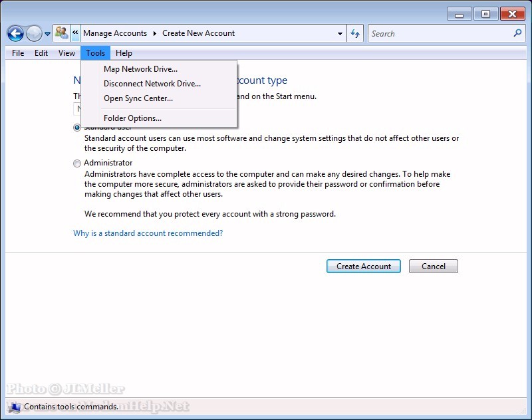Choose Disconnect Network Drive...
532x420 pixels.
click(159, 84)
